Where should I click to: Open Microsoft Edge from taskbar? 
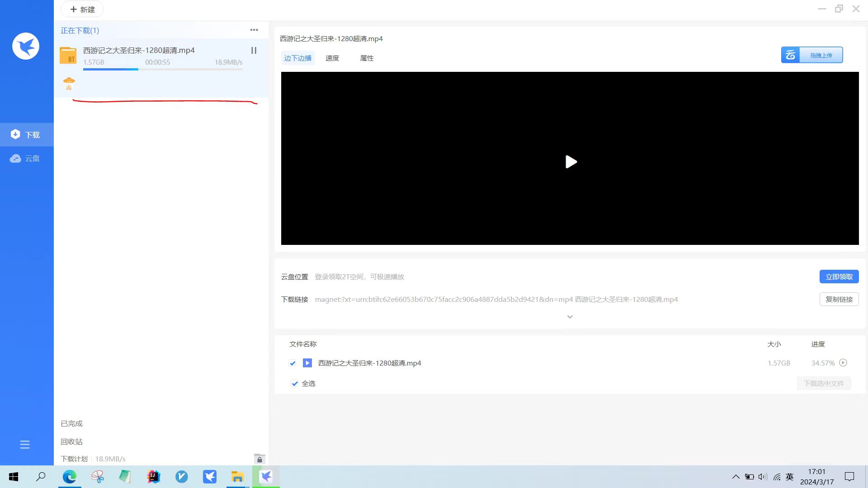70,477
